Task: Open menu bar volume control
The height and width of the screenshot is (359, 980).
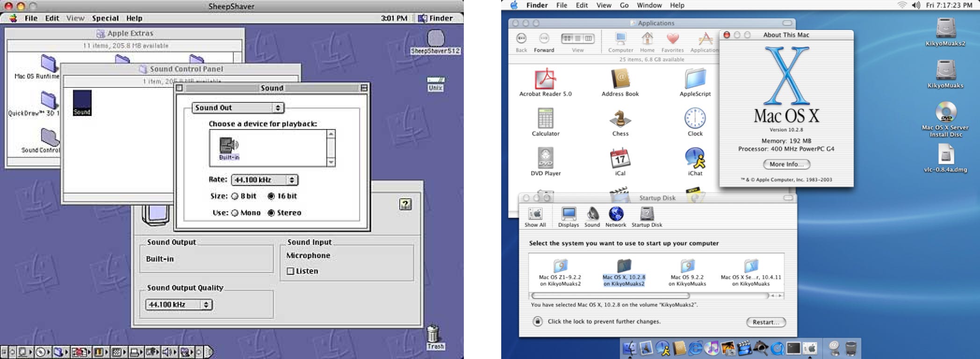Action: coord(915,5)
